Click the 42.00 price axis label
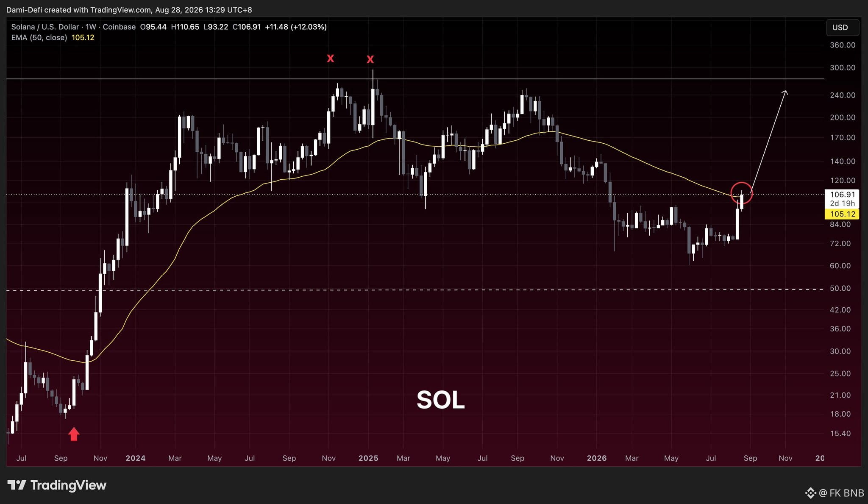868x504 pixels. pos(840,310)
